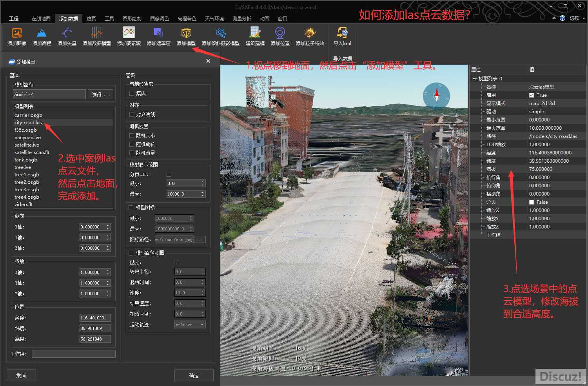Click the 高度 height field in 位置
The width and height of the screenshot is (588, 386).
(95, 339)
